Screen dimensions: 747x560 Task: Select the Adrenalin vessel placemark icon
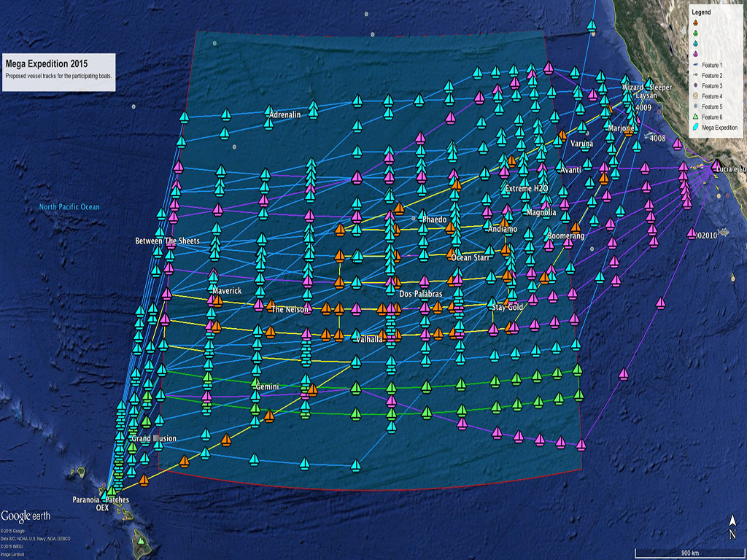coord(268,111)
